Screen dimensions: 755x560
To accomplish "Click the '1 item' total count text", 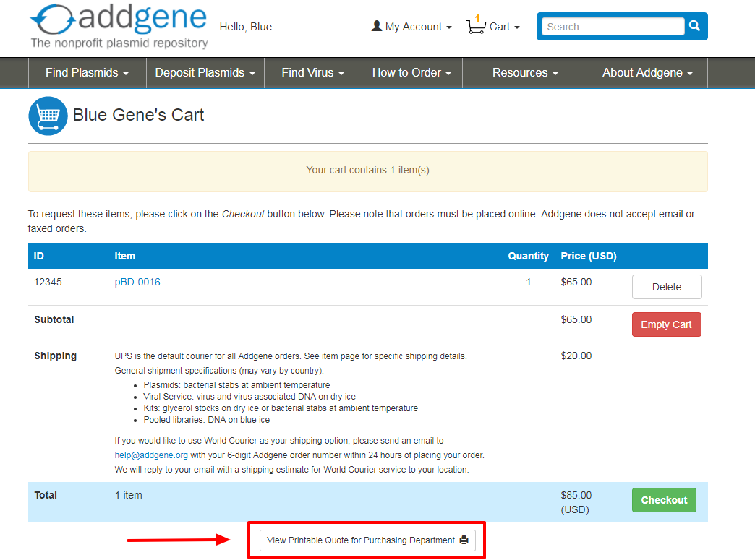I will click(128, 495).
